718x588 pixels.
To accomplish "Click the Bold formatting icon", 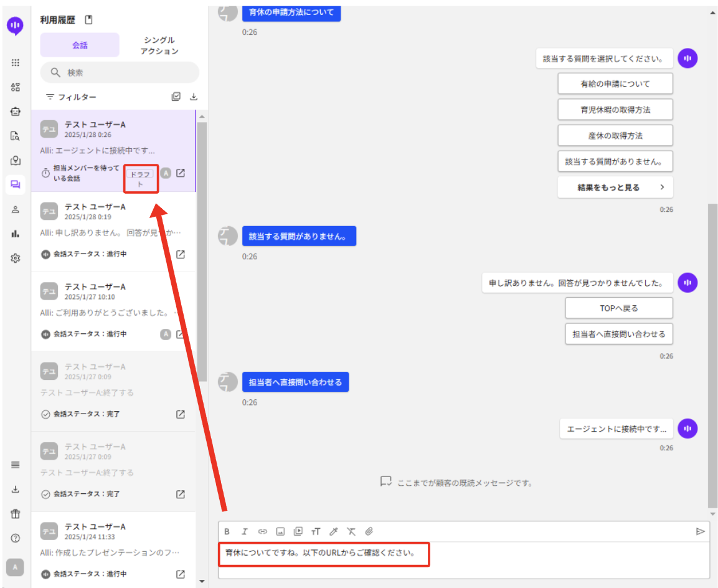I will pos(227,531).
